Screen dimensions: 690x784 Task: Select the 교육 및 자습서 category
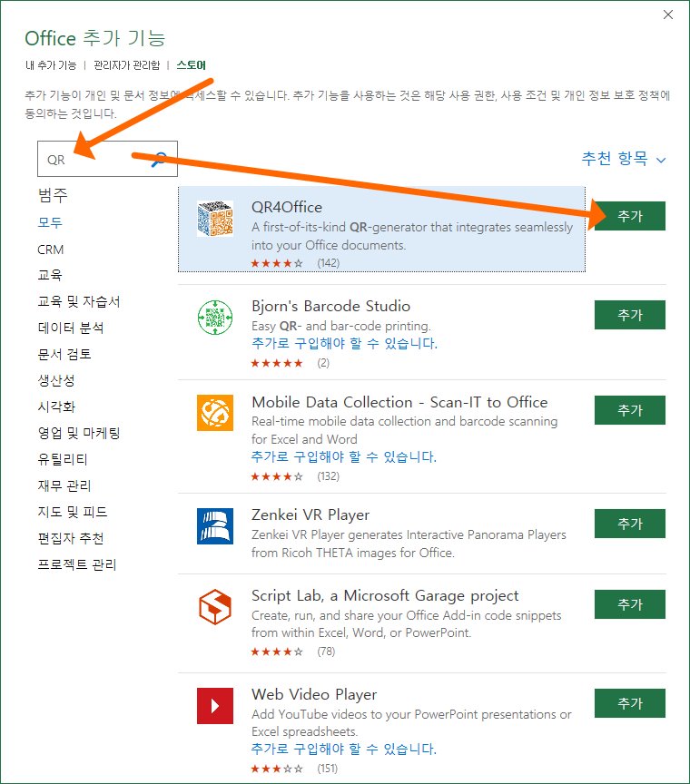click(79, 301)
